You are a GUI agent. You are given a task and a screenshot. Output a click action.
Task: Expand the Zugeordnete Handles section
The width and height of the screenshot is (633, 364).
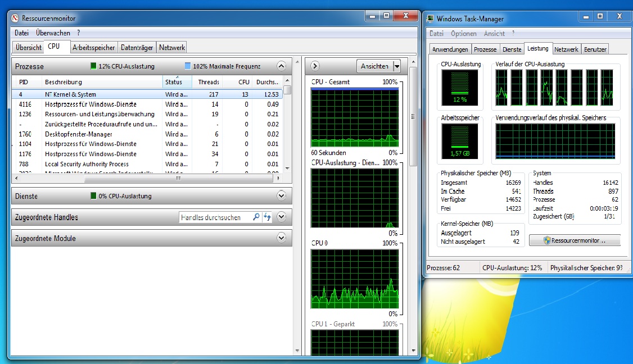pyautogui.click(x=282, y=217)
